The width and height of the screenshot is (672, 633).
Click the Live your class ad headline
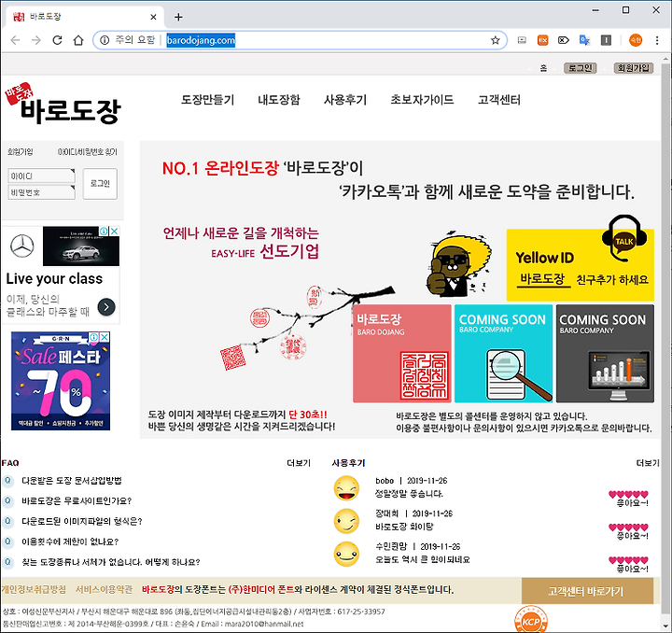(x=54, y=278)
